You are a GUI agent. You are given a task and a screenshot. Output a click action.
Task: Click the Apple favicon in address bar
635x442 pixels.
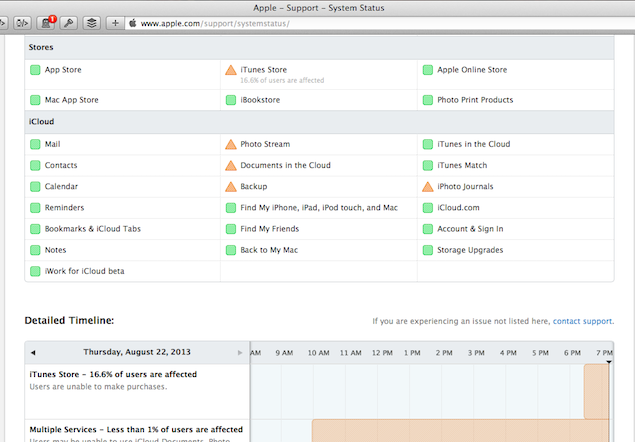coord(132,23)
